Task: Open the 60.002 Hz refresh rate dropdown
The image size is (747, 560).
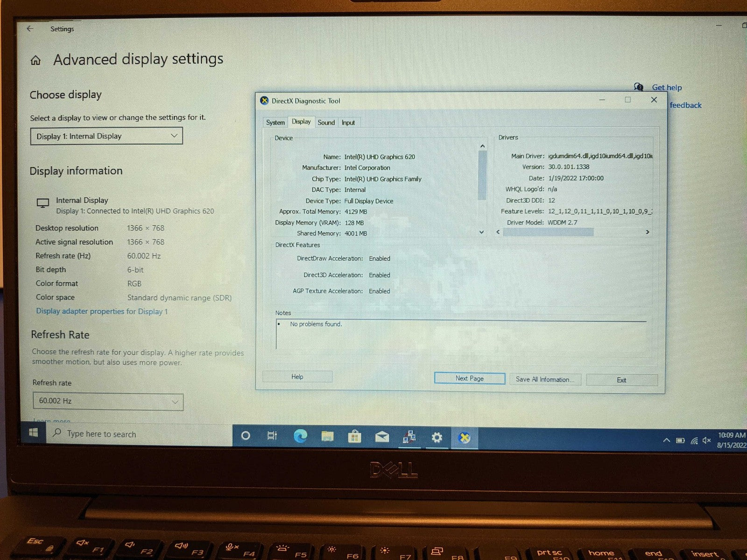Action: [x=108, y=401]
